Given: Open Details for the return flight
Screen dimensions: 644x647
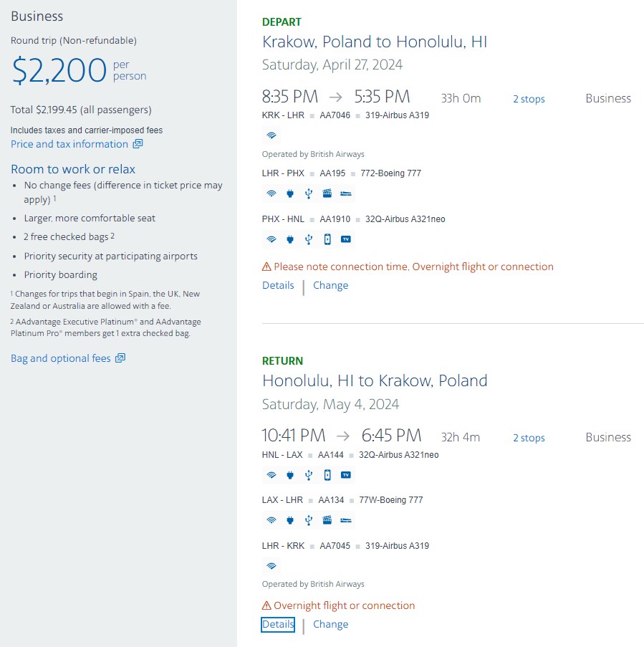Looking at the screenshot, I should click(278, 624).
